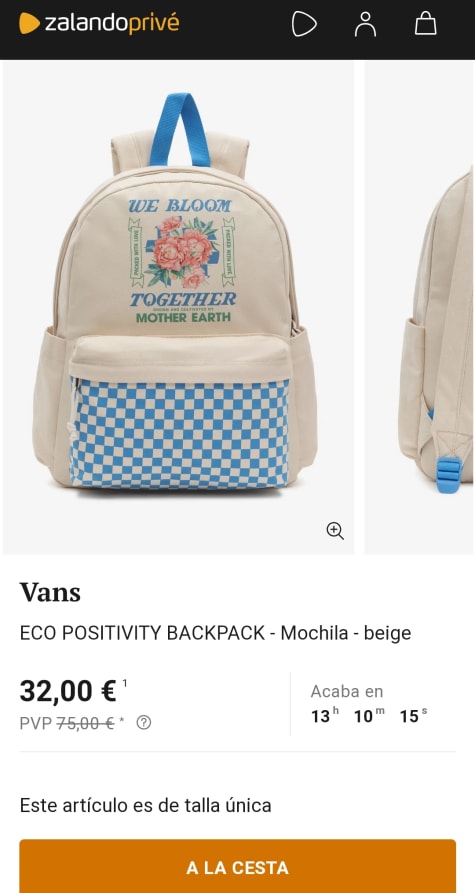Click the price footnote superscript 1
Image resolution: width=475 pixels, height=893 pixels.
tap(125, 682)
